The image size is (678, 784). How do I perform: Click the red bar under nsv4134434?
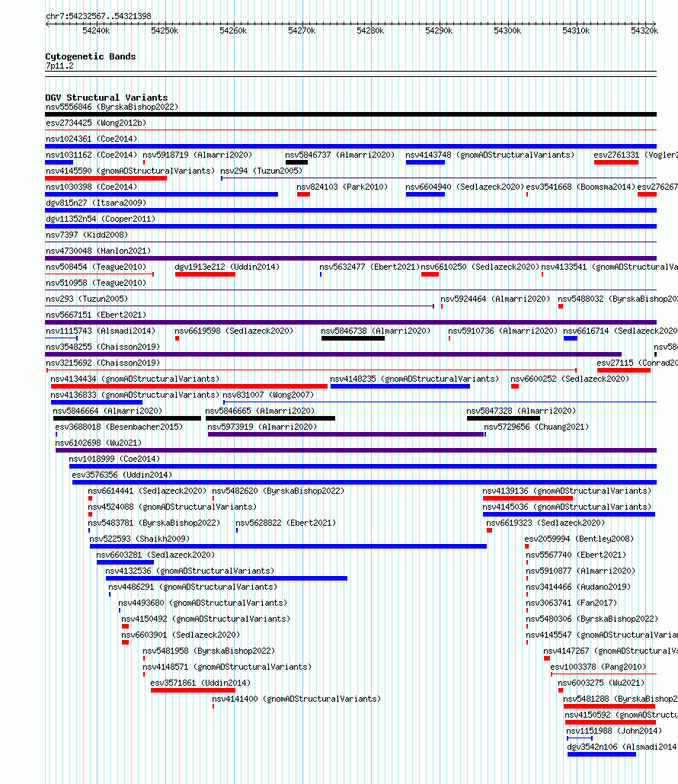tap(189, 386)
